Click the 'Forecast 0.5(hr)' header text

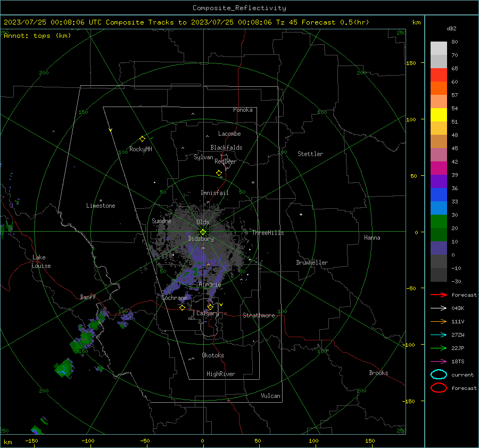tap(335, 22)
